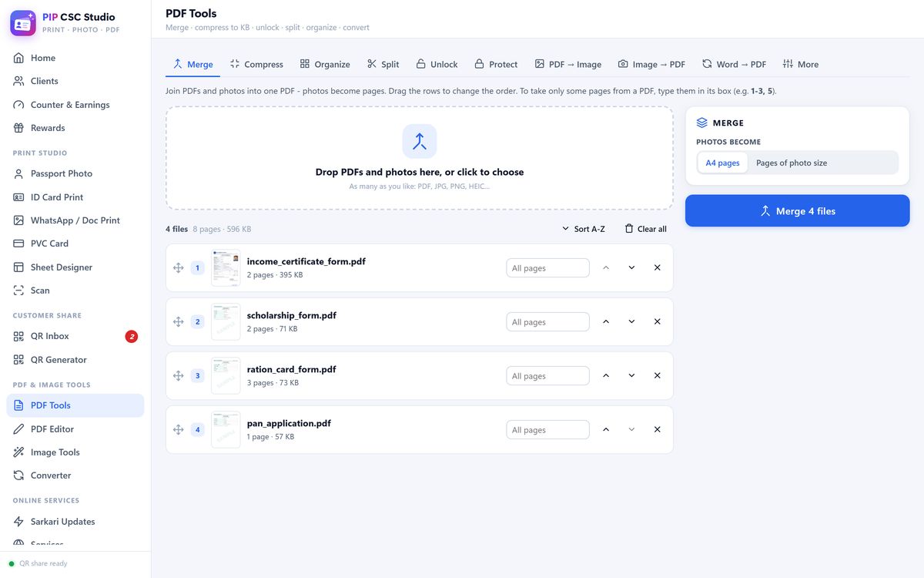Image resolution: width=924 pixels, height=578 pixels.
Task: Move pan_application.pdf up with arrow icon
Action: 606,429
